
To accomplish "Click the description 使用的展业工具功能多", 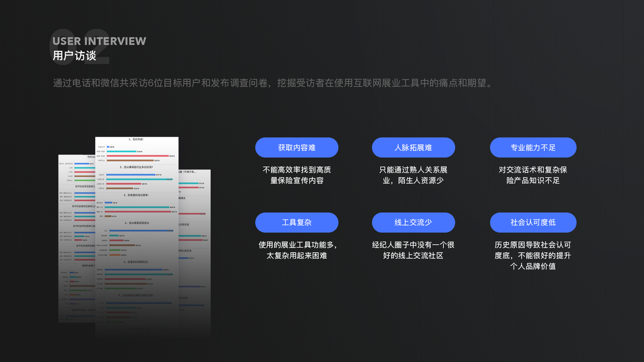I will (296, 250).
